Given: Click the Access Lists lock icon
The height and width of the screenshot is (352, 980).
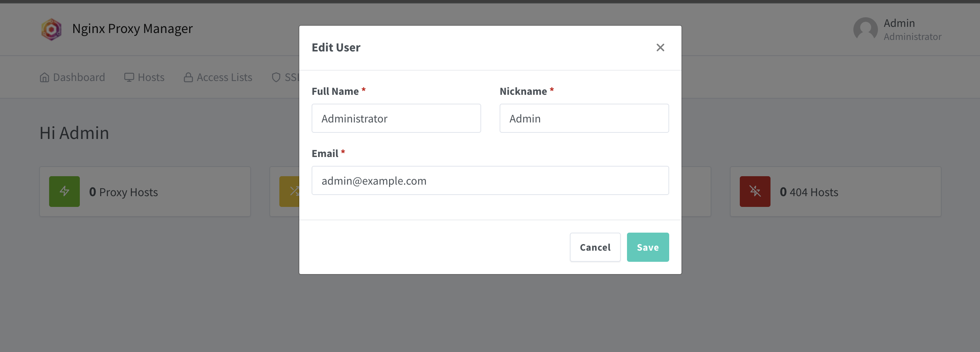Looking at the screenshot, I should pos(188,78).
